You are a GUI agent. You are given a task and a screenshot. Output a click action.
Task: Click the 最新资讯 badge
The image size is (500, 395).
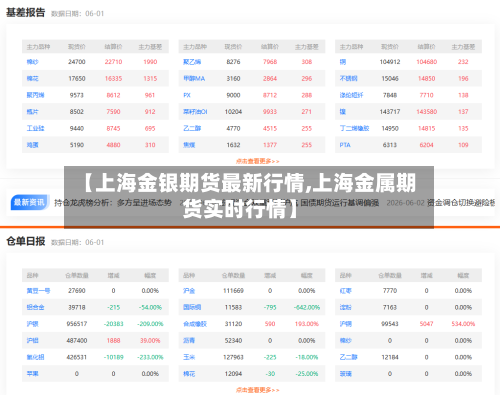pyautogui.click(x=29, y=202)
